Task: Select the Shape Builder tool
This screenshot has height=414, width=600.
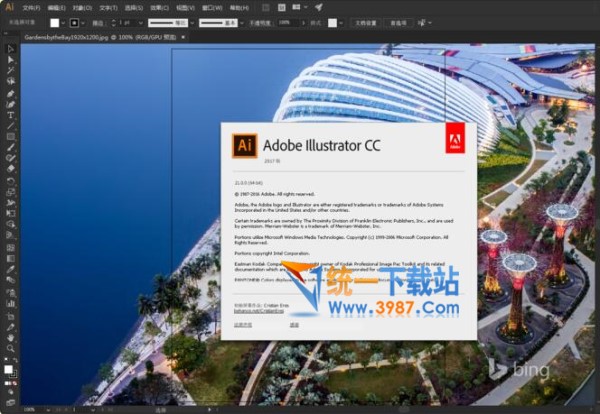Action: [10, 224]
